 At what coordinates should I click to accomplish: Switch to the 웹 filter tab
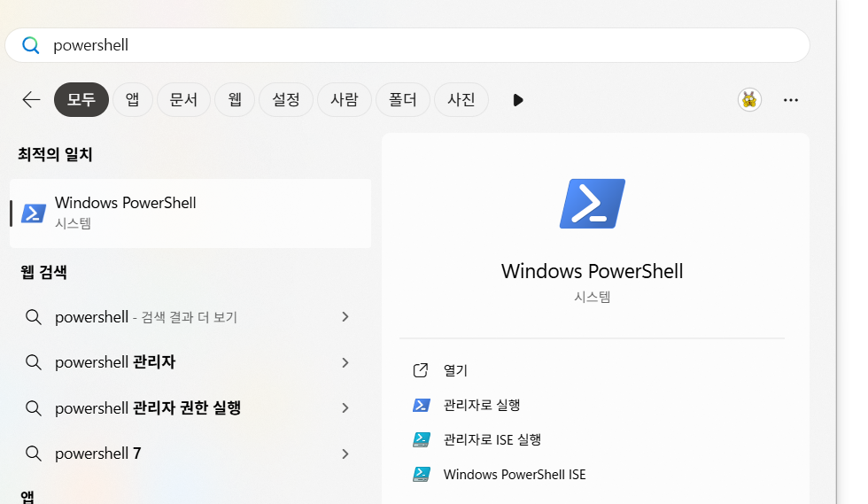point(235,100)
